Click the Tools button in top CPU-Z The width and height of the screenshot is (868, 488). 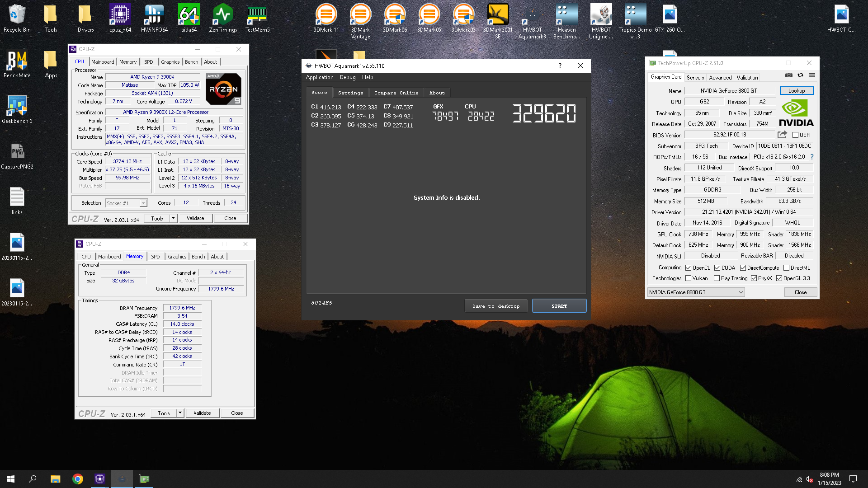point(157,218)
